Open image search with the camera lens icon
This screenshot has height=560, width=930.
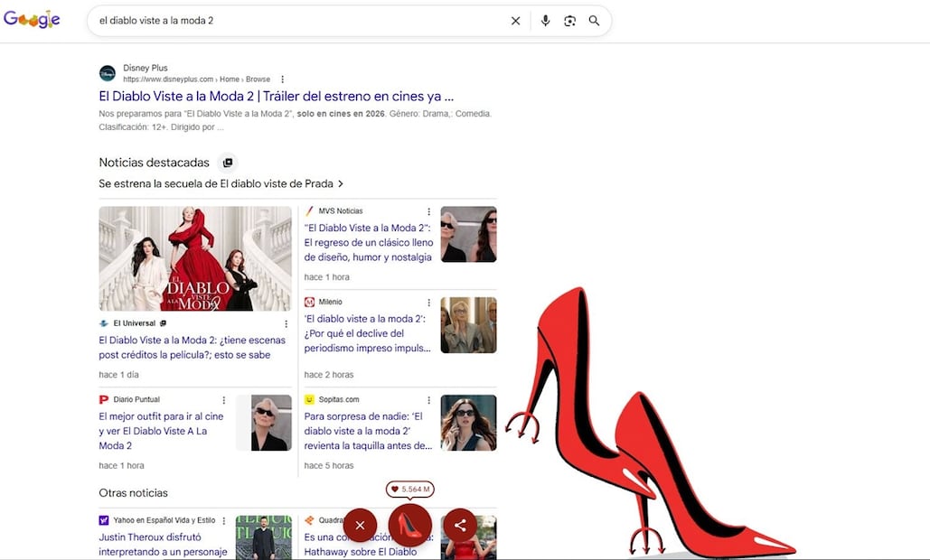(569, 21)
